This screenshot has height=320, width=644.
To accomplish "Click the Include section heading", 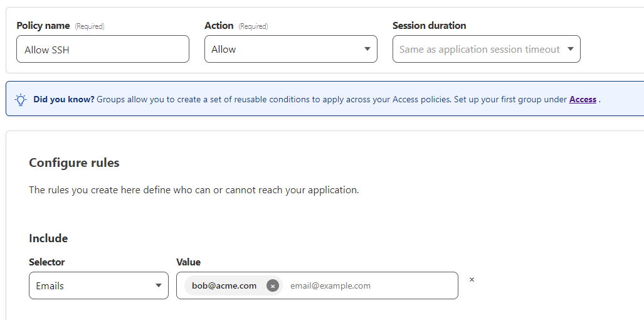I will tap(48, 238).
